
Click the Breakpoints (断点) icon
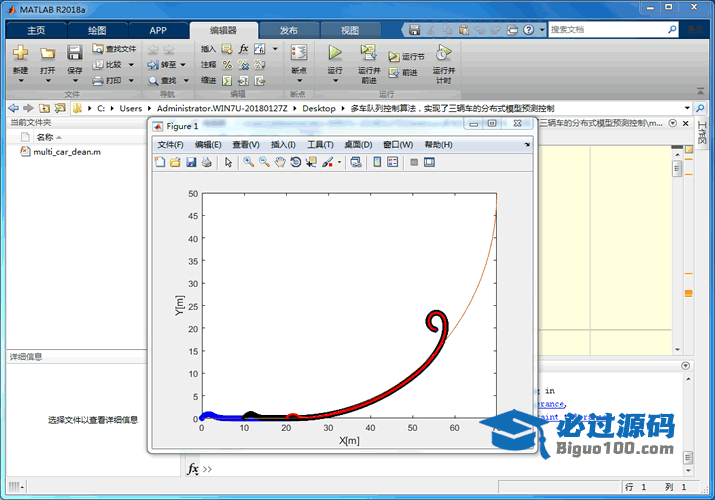coord(299,52)
